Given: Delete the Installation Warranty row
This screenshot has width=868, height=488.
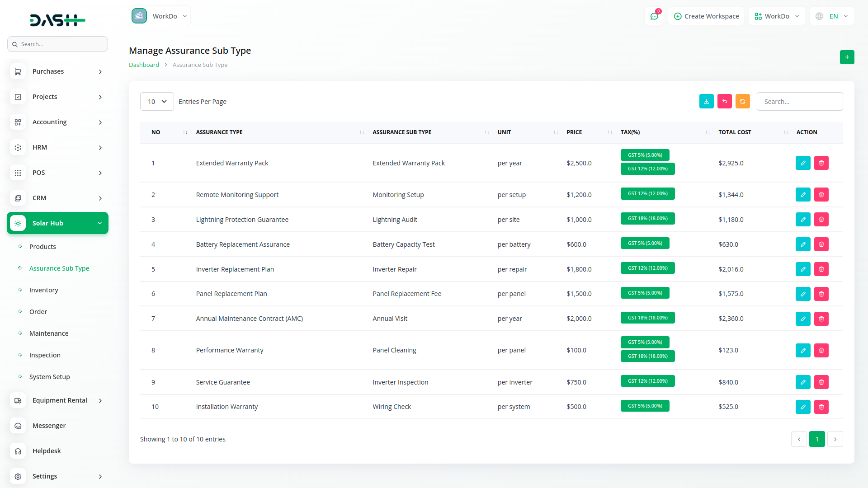Looking at the screenshot, I should click(x=821, y=407).
